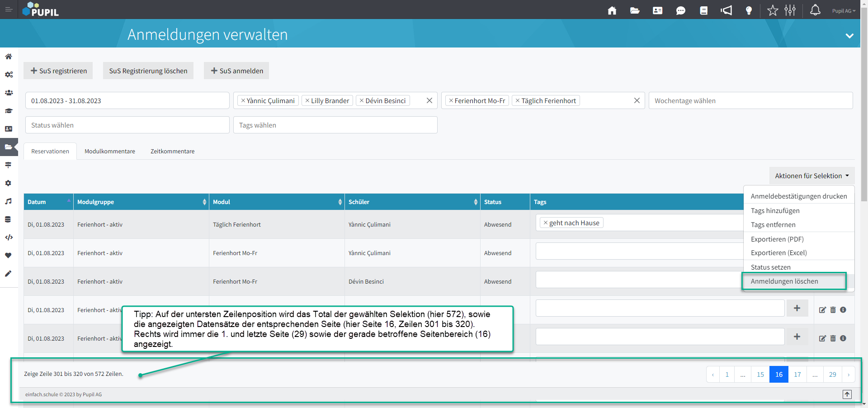Screen dimensions: 868x408
Task: Switch to Zeitkommentare tab
Action: click(x=173, y=151)
